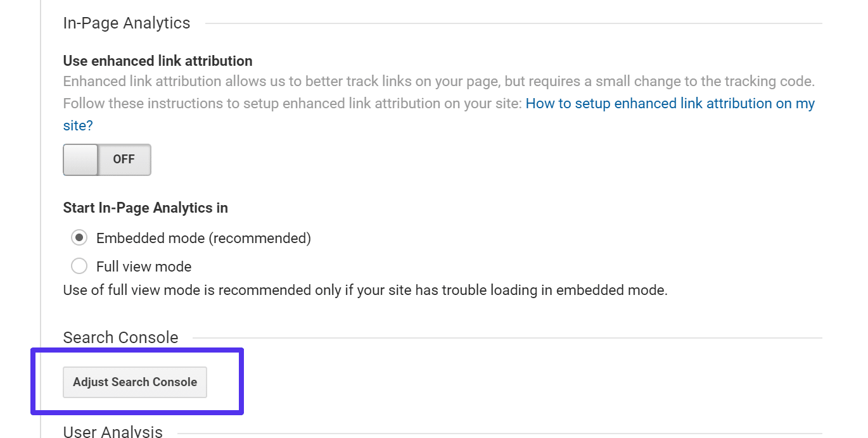Click the 'Start In-Page Analytics in' label
The image size is (868, 438).
click(x=145, y=208)
